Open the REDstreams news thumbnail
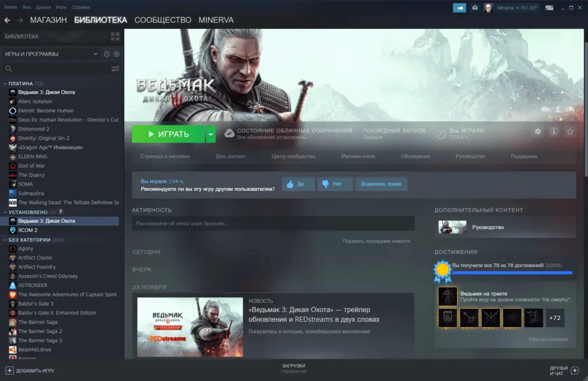 (190, 327)
